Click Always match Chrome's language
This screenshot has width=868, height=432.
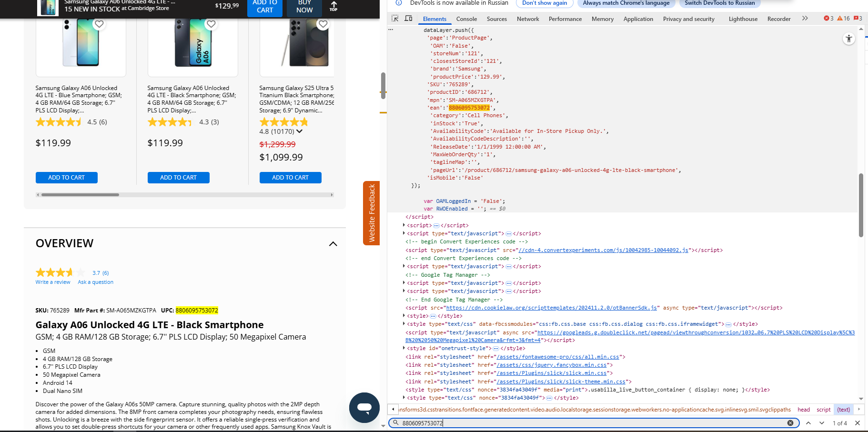(626, 3)
